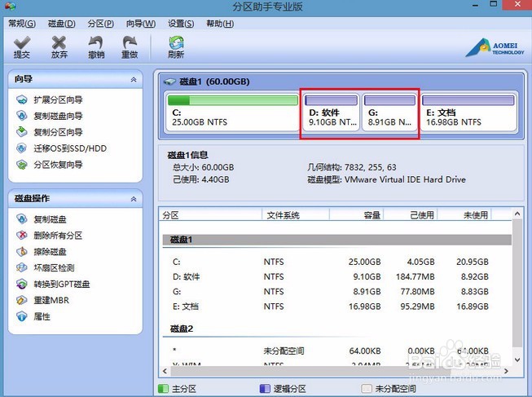Sort by 分区 column header

[x=210, y=215]
